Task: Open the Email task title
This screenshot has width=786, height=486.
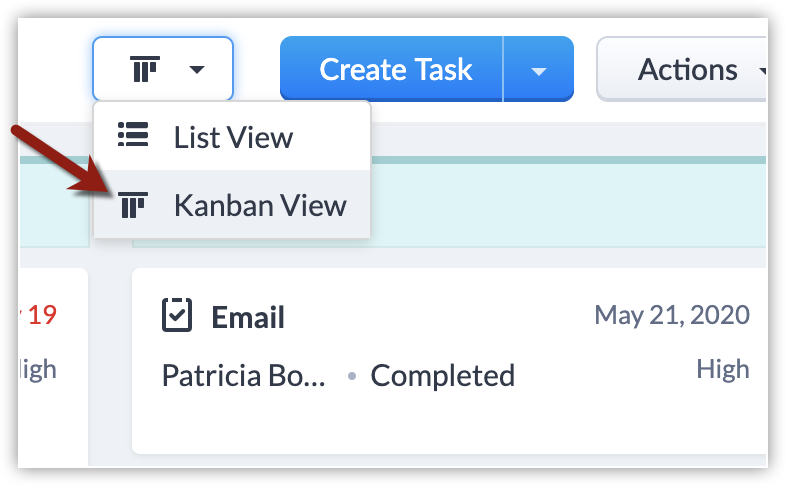Action: [248, 318]
